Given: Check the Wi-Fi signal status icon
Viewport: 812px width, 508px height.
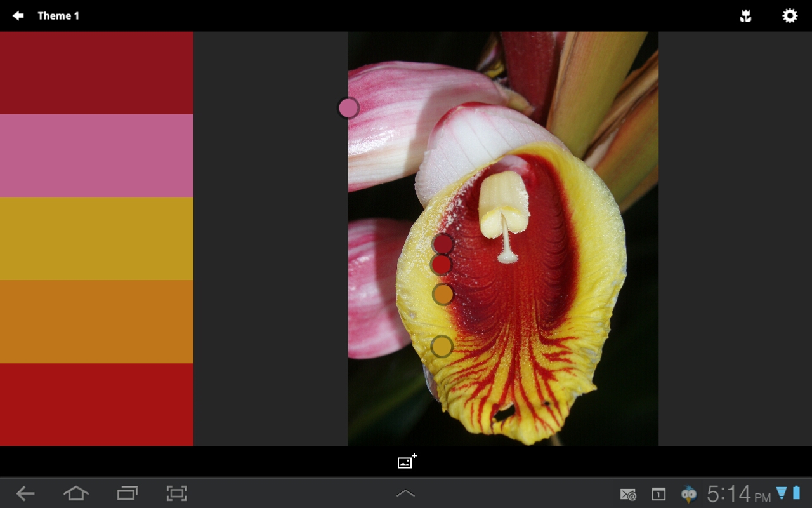Looking at the screenshot, I should (782, 493).
